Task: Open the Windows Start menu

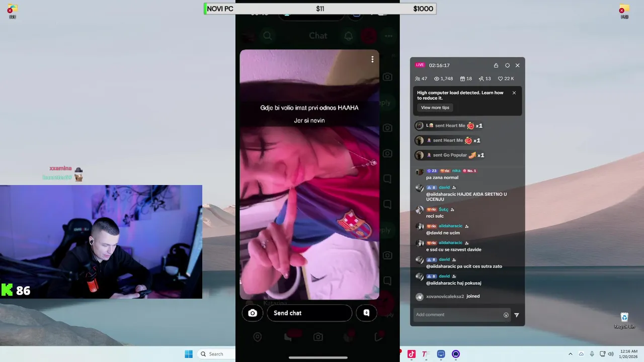Action: [189, 354]
